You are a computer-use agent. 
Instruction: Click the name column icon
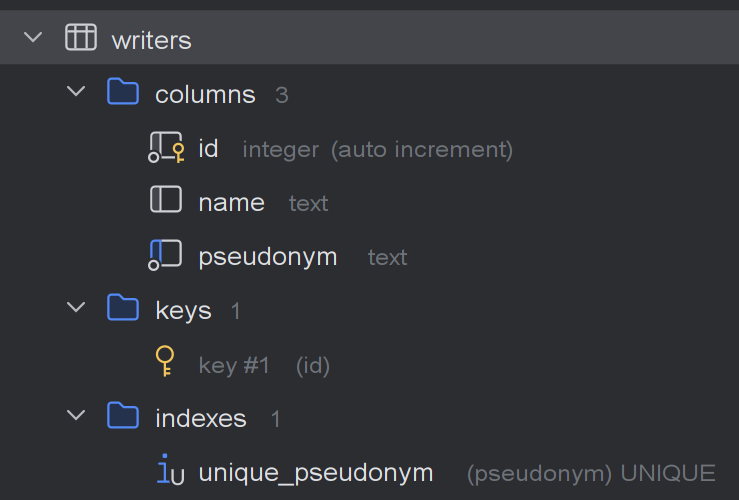click(166, 199)
